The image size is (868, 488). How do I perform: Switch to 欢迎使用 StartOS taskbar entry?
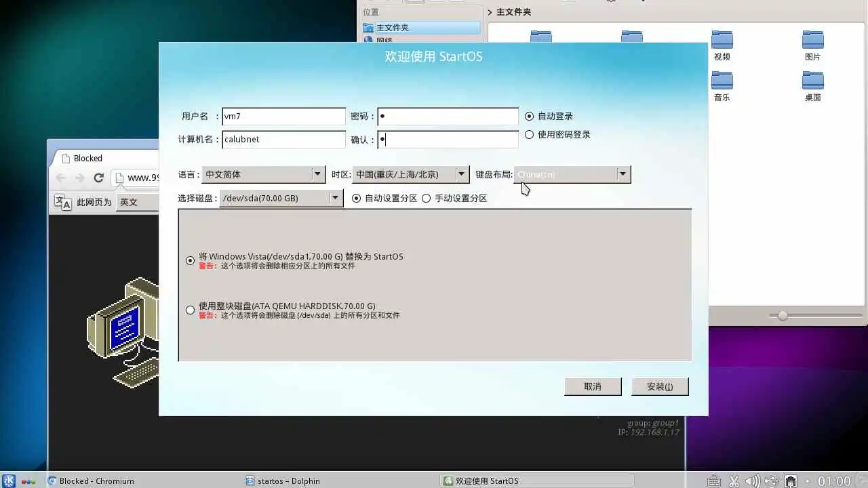[x=538, y=481]
